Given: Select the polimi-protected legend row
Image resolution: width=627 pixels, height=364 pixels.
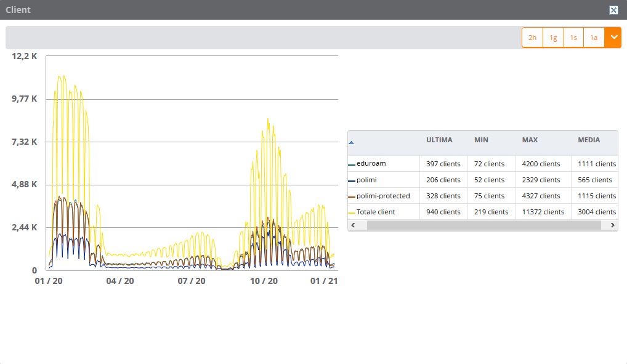Looking at the screenshot, I should click(x=483, y=196).
